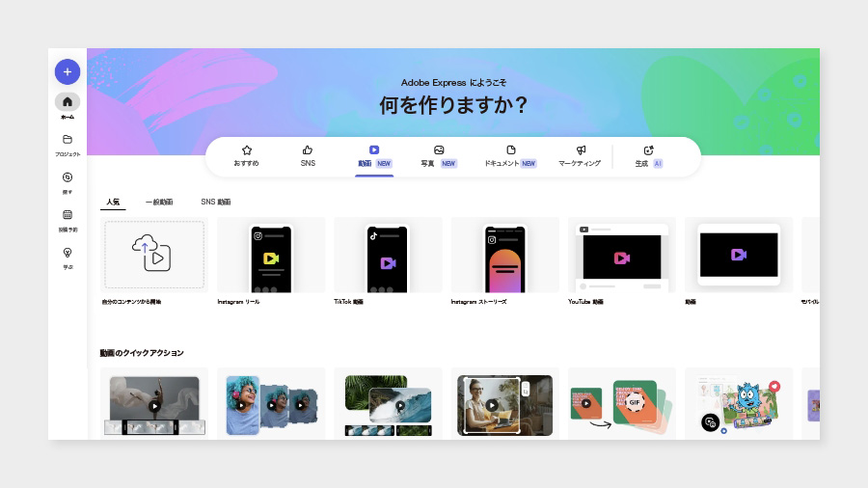Select the SNS thumbs-up tab
The width and height of the screenshot is (868, 488).
[x=308, y=156]
